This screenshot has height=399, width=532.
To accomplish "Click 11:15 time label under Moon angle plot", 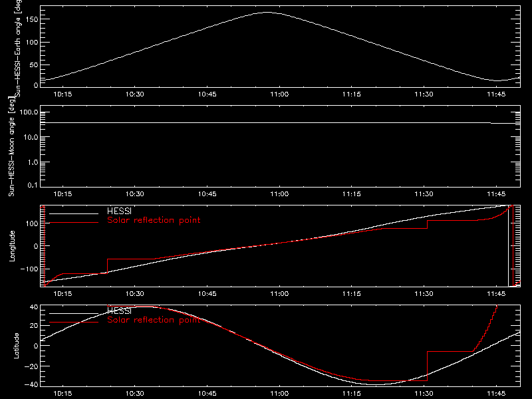I will pyautogui.click(x=352, y=194).
